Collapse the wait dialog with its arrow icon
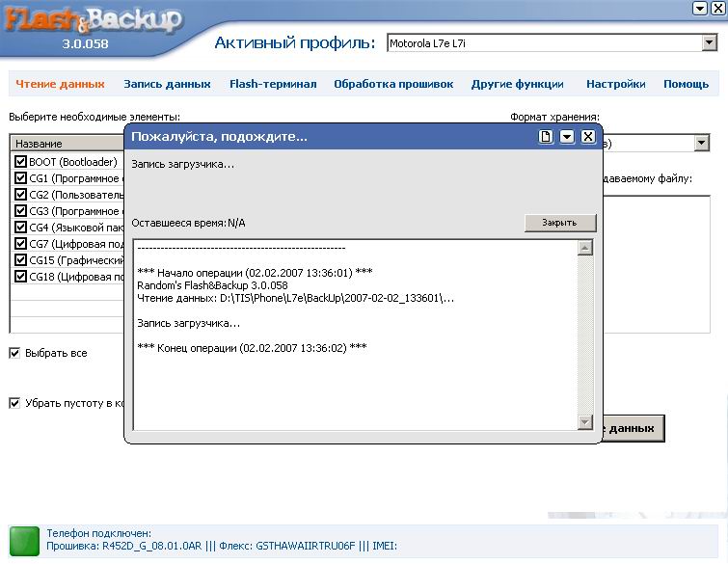This screenshot has width=728, height=564. point(567,137)
